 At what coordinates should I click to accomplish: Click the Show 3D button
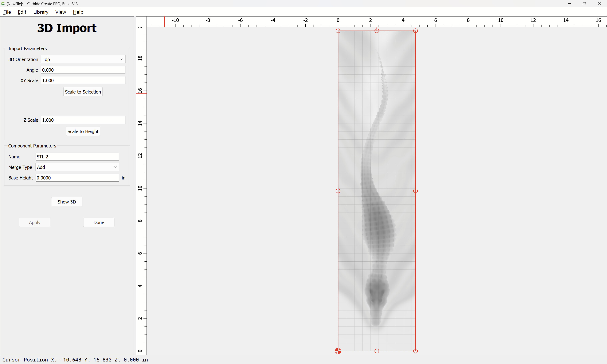(x=67, y=202)
